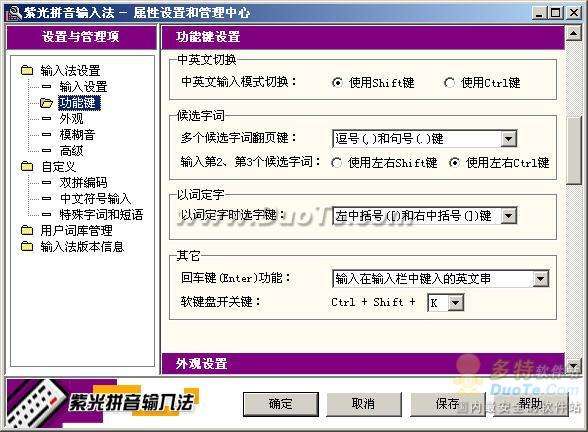Image resolution: width=588 pixels, height=432 pixels.
Task: Open the soft keyboard key K dropdown
Action: coord(455,302)
